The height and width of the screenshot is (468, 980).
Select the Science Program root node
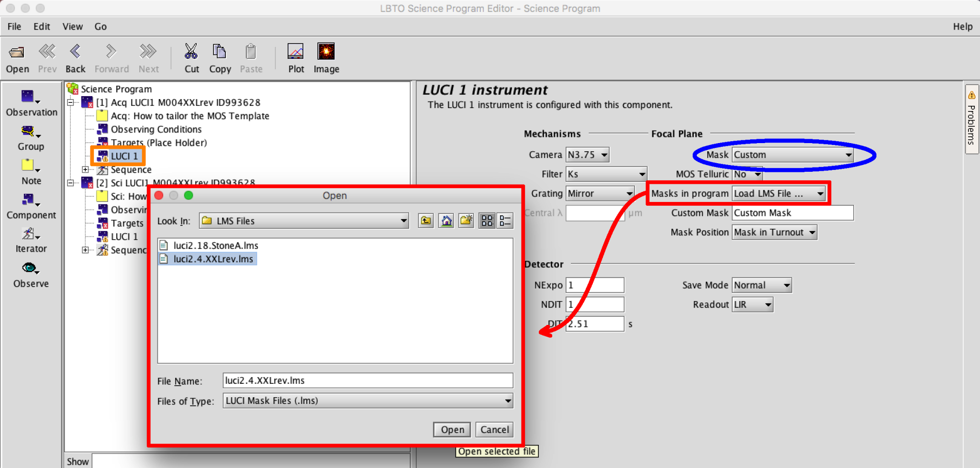tap(116, 89)
